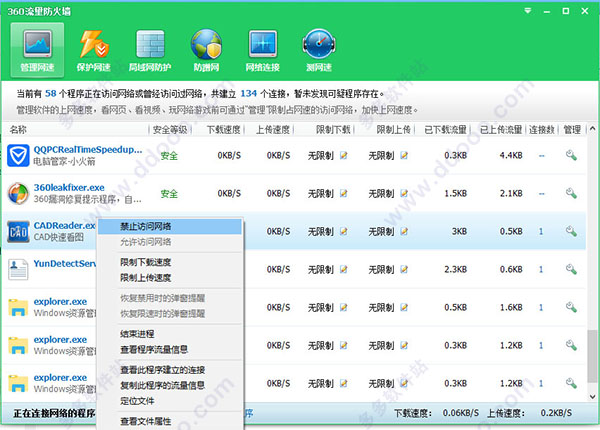
Task: Open manage wrench for CADReader row
Action: pos(571,231)
